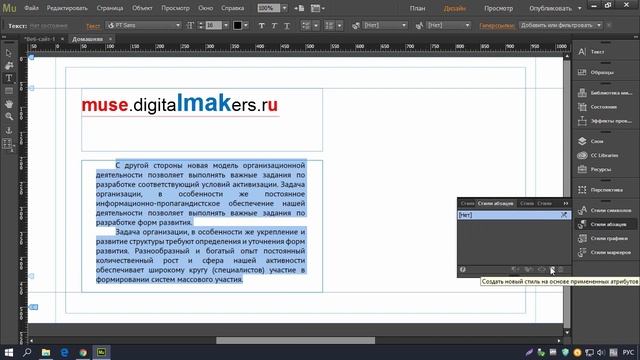Image resolution: width=640 pixels, height=360 pixels.
Task: Open File Explorer from taskbar
Action: [x=46, y=352]
